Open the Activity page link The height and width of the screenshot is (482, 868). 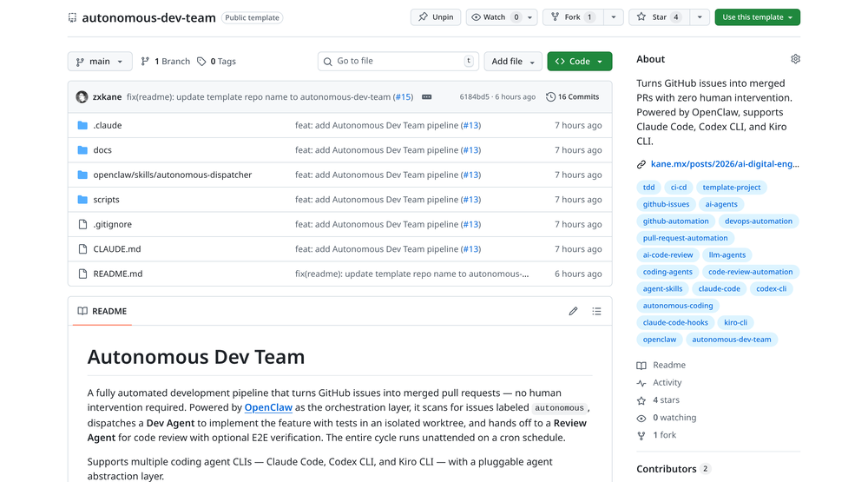[x=660, y=383]
